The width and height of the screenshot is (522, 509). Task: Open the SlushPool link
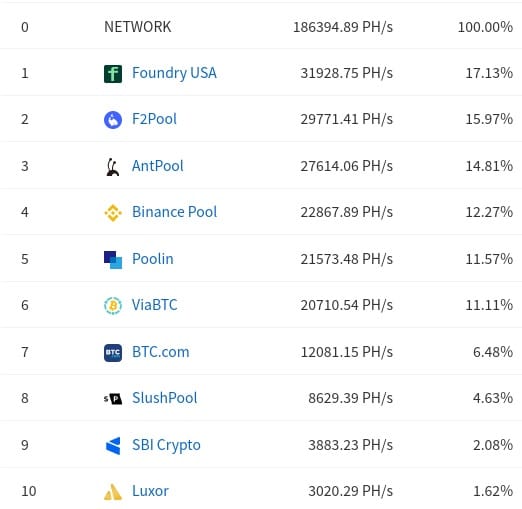164,398
